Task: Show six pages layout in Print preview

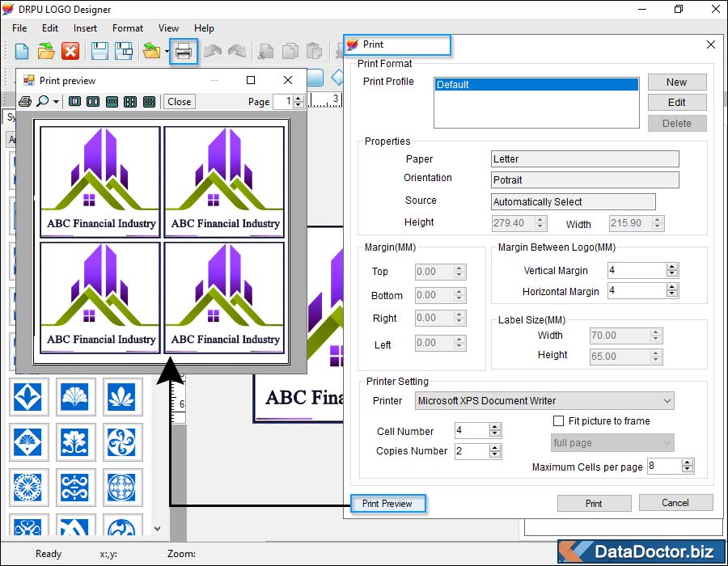Action: click(149, 102)
